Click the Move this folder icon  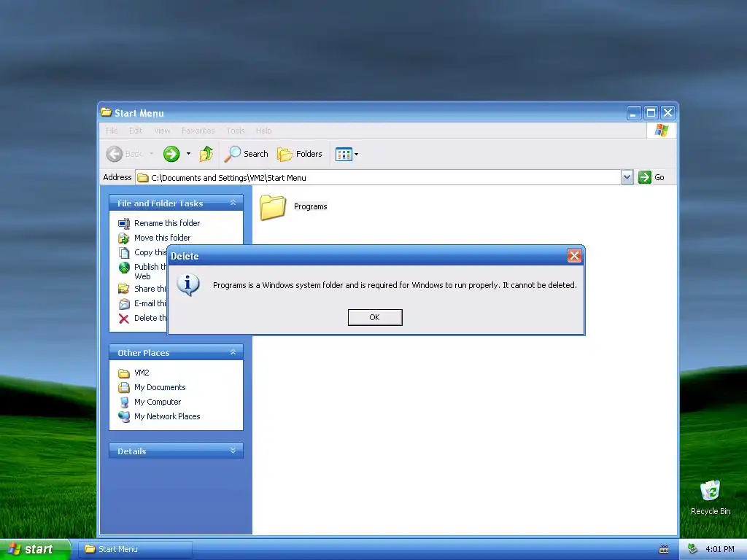pyautogui.click(x=124, y=238)
